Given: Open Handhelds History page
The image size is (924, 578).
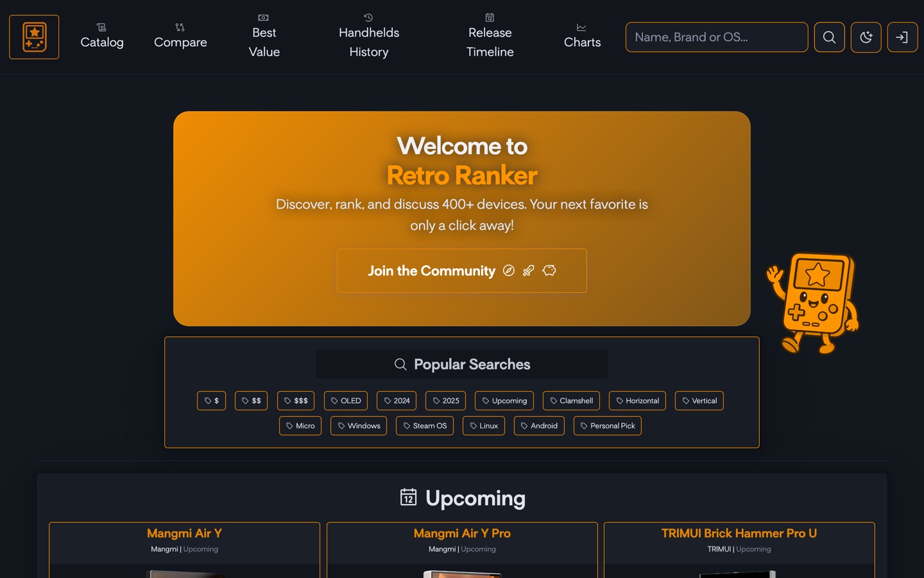Looking at the screenshot, I should [369, 37].
